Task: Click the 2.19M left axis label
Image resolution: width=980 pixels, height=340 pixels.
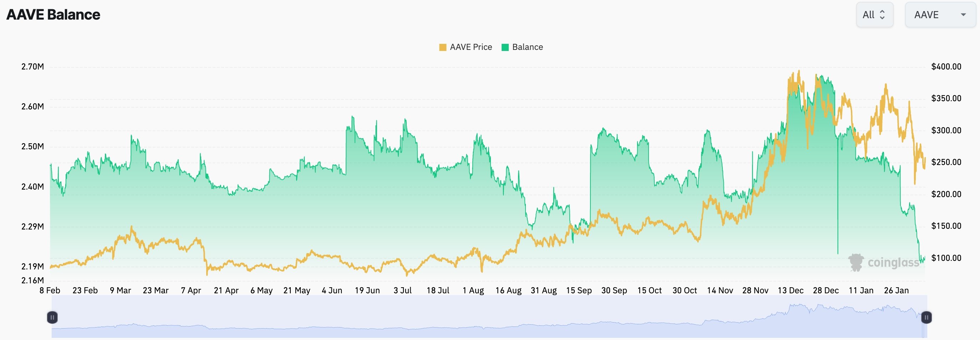Action: tap(32, 266)
